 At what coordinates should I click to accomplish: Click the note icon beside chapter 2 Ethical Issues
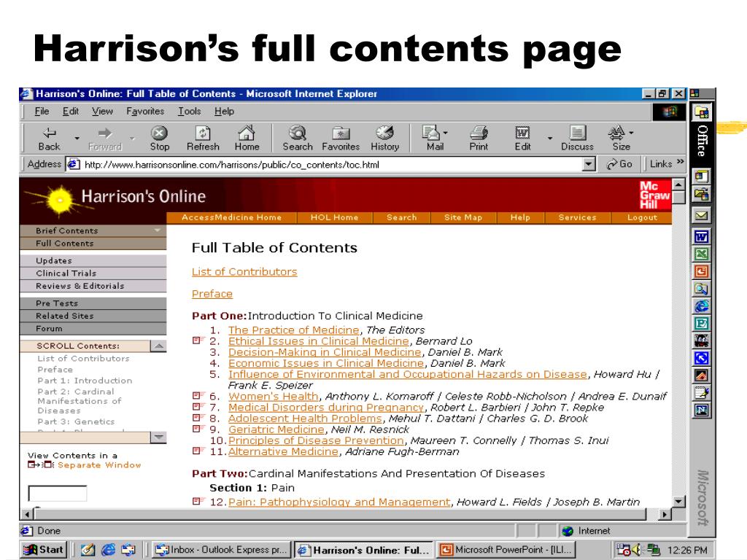click(198, 341)
